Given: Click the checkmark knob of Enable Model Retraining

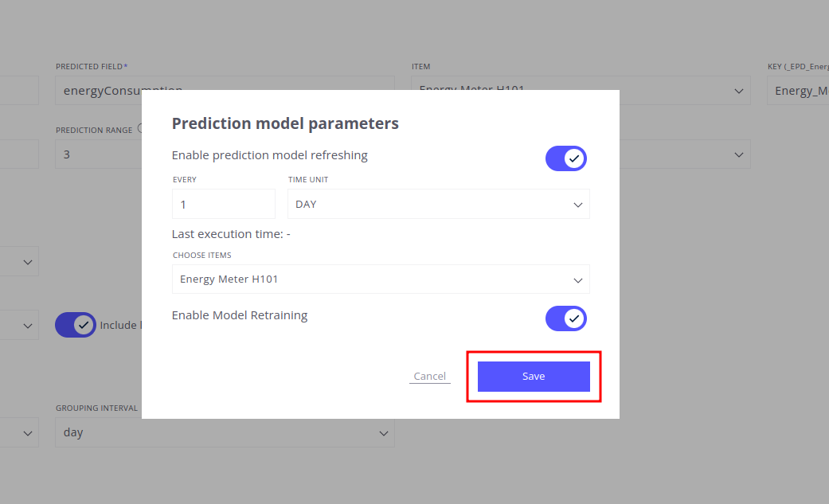Looking at the screenshot, I should [574, 318].
